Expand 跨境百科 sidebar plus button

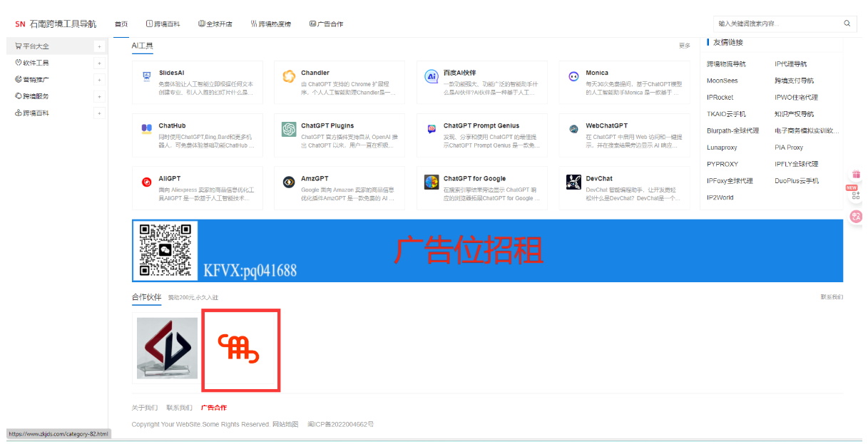coord(99,113)
